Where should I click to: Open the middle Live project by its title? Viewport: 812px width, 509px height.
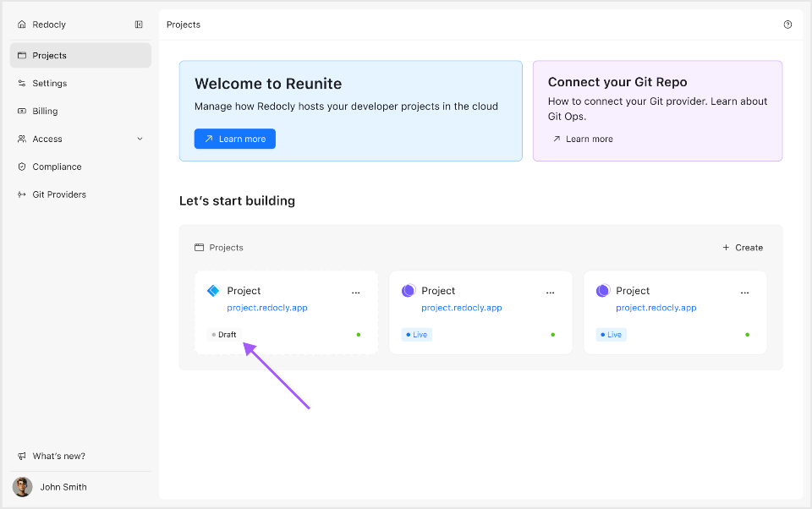(438, 291)
